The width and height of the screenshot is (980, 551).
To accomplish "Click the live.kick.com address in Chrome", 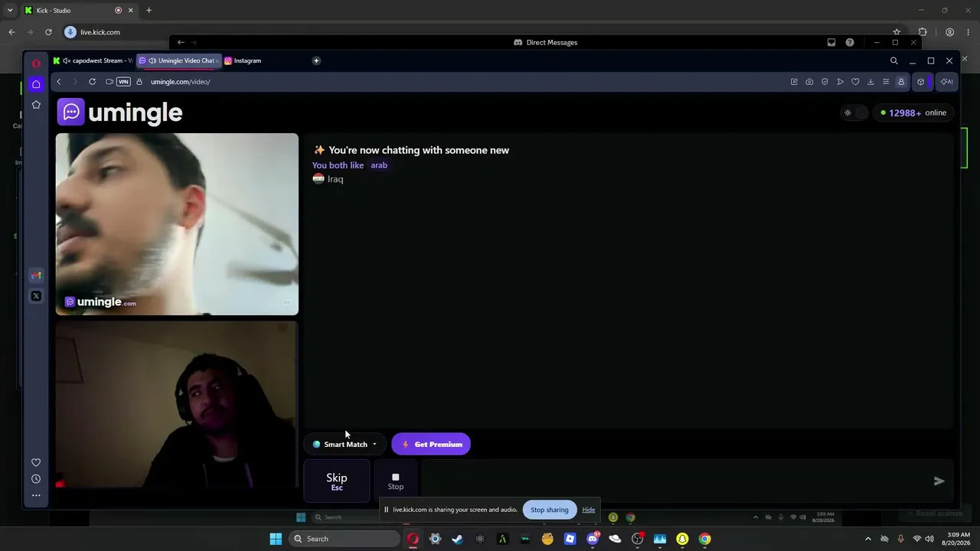I will click(100, 32).
